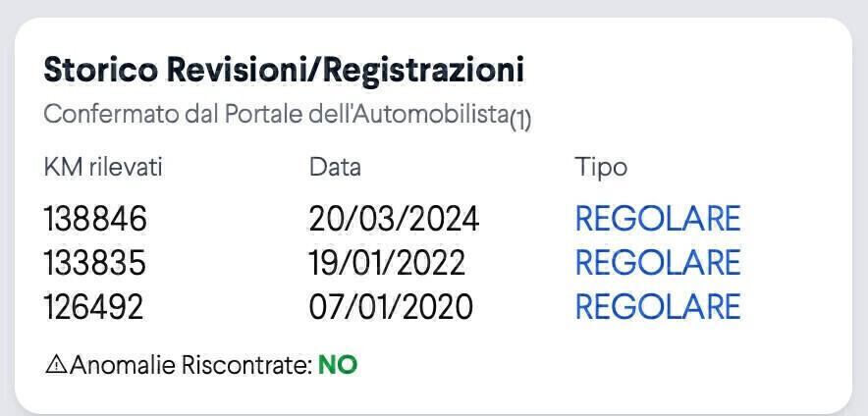868x416 pixels.
Task: Click the date 19/01/2022
Action: click(x=387, y=263)
